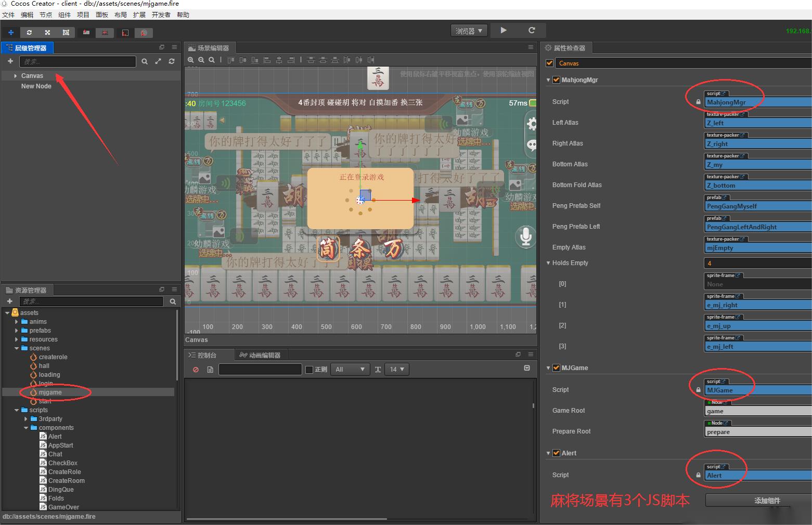Screen dimensions: 812x525
Task: Collapse console messages toggle icon
Action: 527,368
